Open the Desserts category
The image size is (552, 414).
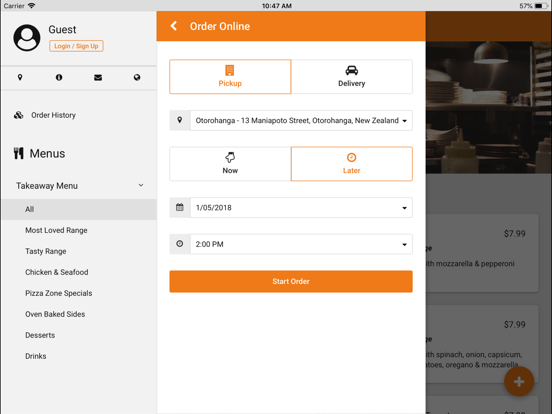point(40,335)
